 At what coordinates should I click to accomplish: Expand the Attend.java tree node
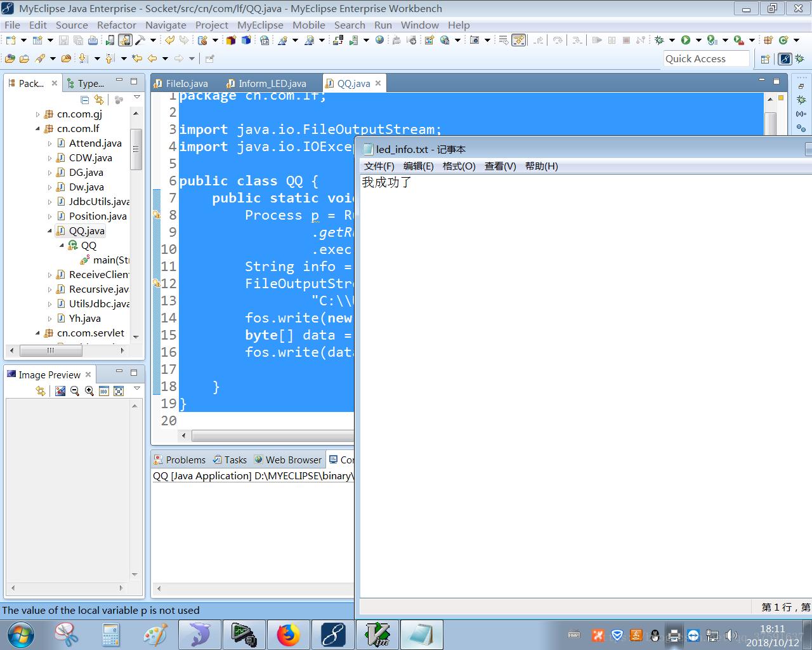pos(49,143)
